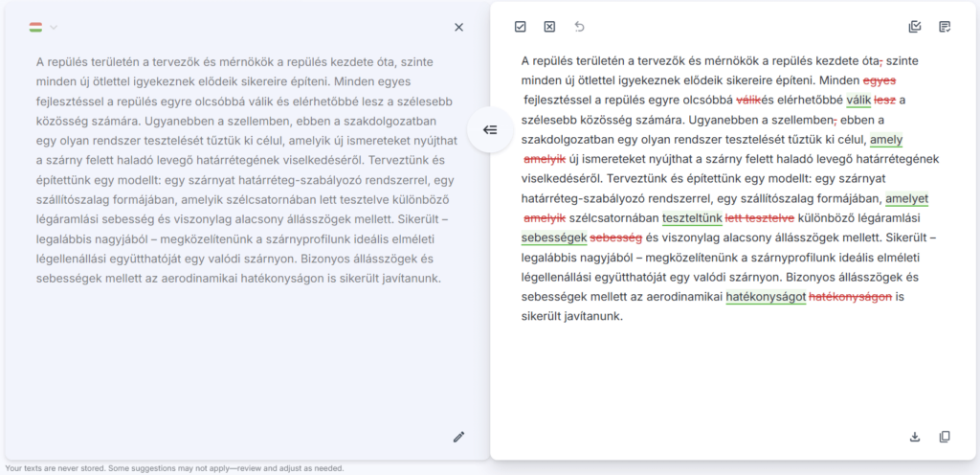The image size is (980, 475).
Task: Click the pencil edit icon in source panel
Action: coord(458,437)
